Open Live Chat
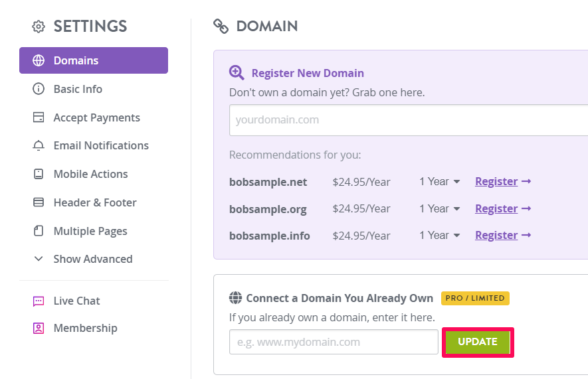588x379 pixels. tap(76, 301)
